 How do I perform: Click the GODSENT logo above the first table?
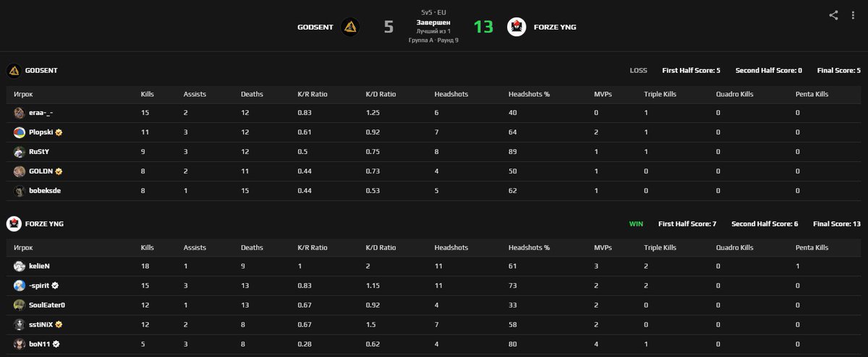[x=13, y=70]
